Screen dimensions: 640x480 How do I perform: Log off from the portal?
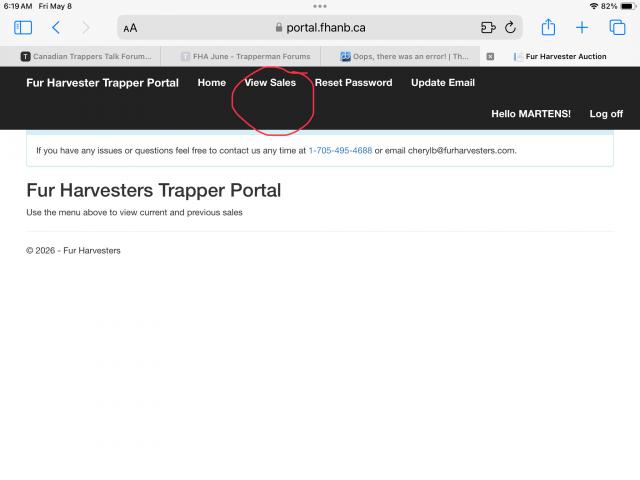(x=606, y=114)
